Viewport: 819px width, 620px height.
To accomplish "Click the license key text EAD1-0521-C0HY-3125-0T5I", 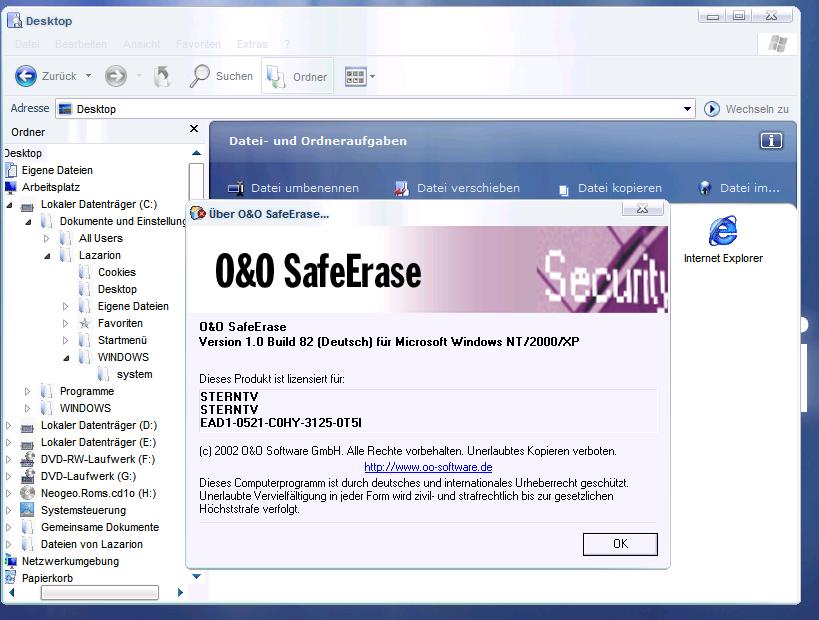I will pos(281,423).
